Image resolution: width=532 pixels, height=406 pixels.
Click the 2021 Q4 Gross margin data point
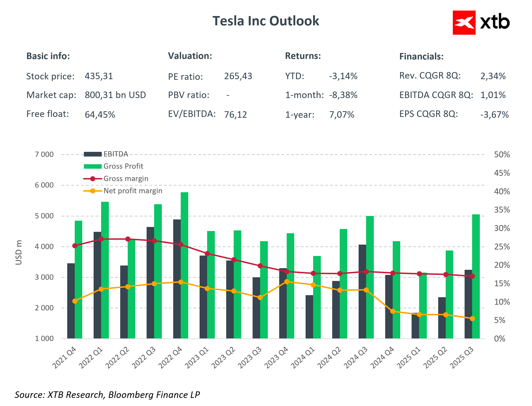pos(75,246)
